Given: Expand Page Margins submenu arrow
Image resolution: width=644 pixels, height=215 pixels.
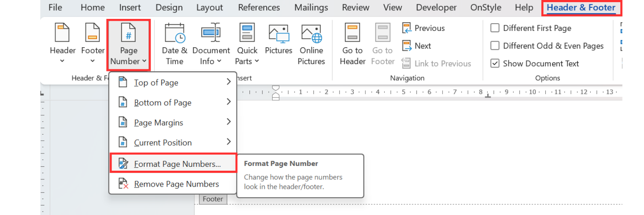Looking at the screenshot, I should (228, 122).
